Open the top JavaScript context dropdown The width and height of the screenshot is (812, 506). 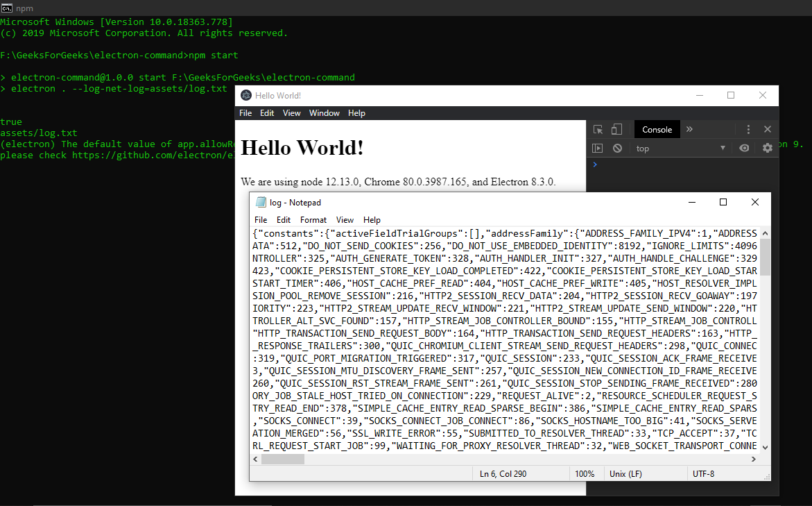tap(680, 149)
